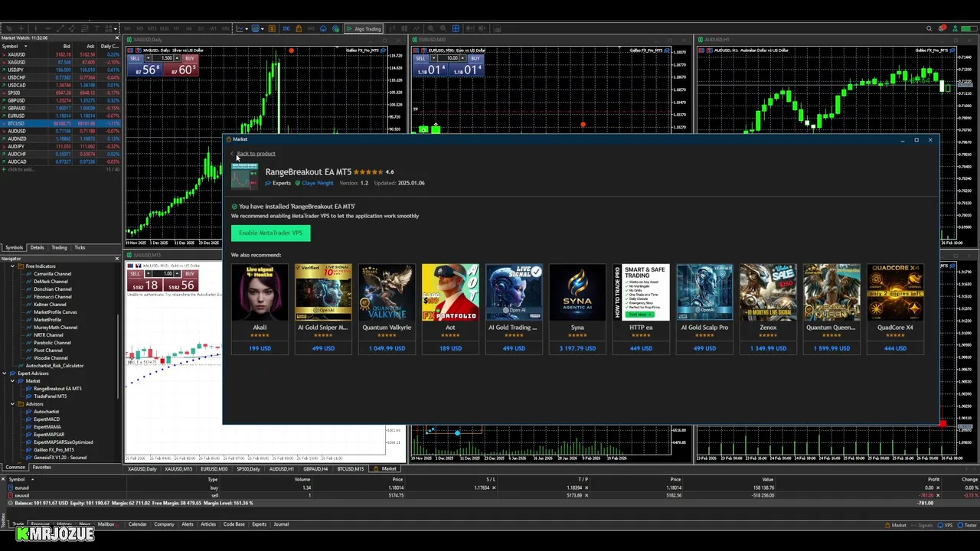Viewport: 980px width, 551px height.
Task: Close the eurusd buy position
Action: pyautogui.click(x=938, y=487)
